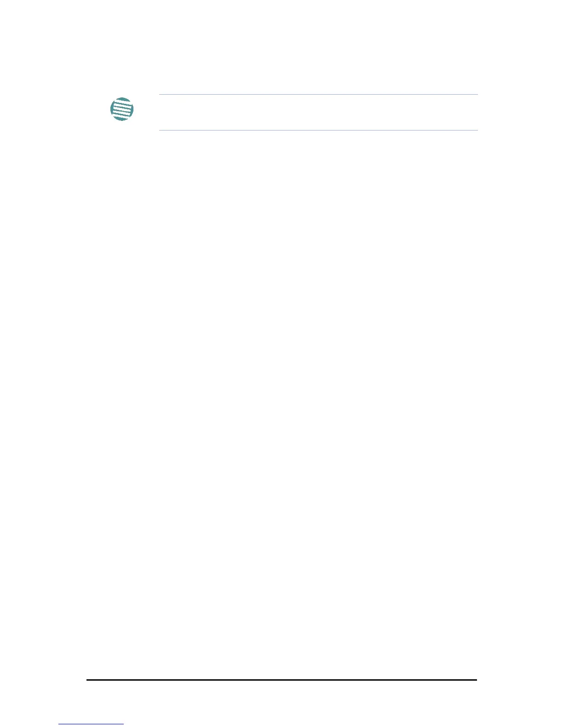
Task: Select the round teal circle with white lines
Action: [122, 109]
